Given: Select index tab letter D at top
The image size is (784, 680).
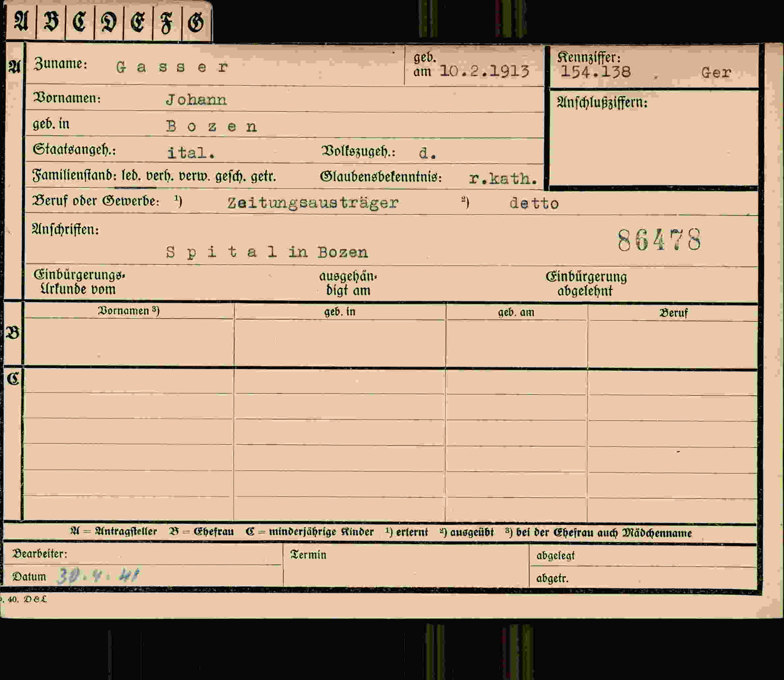Looking at the screenshot, I should pyautogui.click(x=109, y=22).
